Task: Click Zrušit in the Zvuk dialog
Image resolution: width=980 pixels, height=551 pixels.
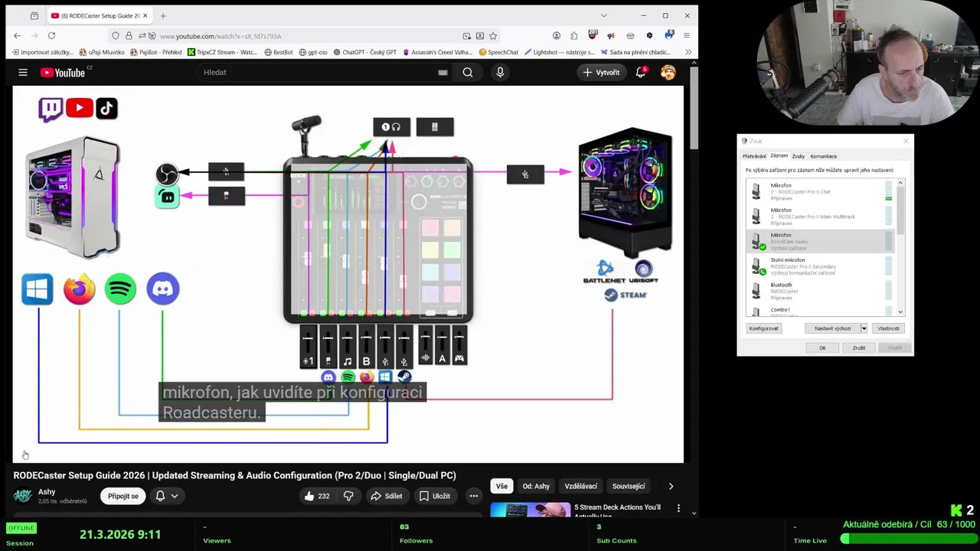Action: coord(859,348)
